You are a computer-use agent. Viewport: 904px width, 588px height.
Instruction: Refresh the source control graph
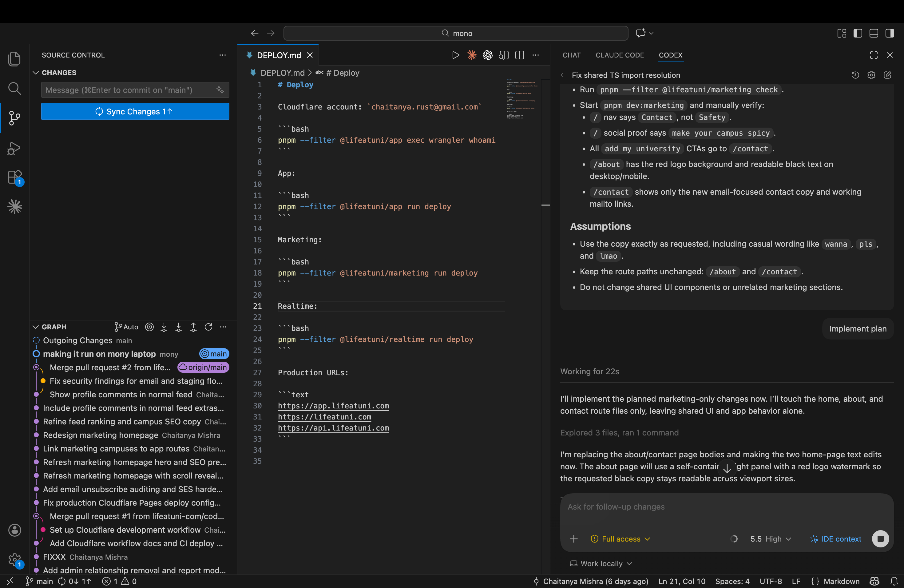tap(208, 327)
